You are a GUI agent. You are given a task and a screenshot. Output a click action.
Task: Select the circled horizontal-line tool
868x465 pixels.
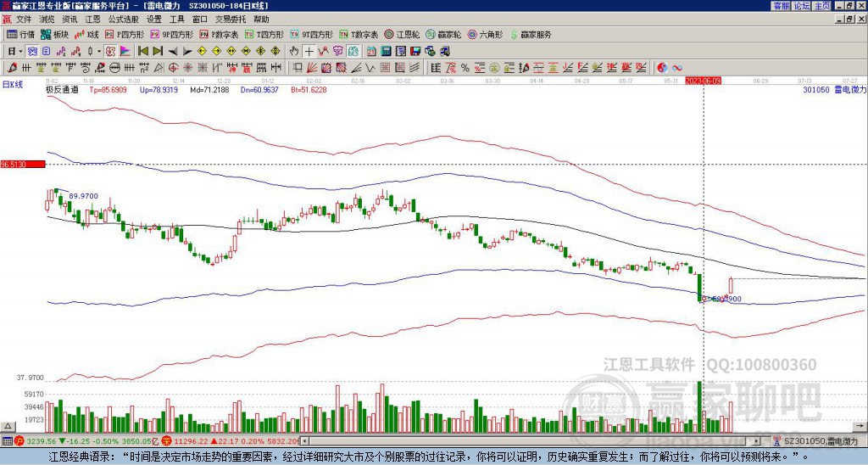(x=114, y=68)
